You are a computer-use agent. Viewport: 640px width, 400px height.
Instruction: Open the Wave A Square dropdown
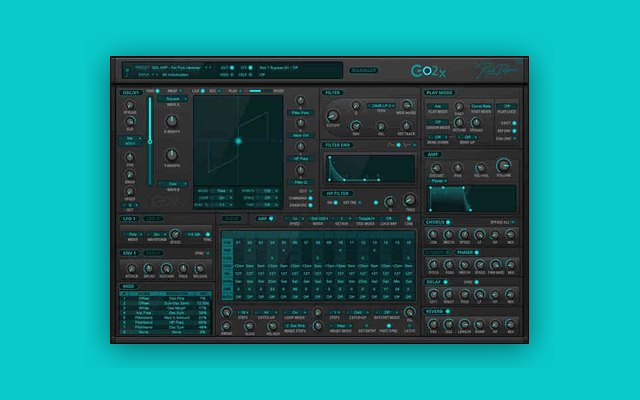[173, 99]
